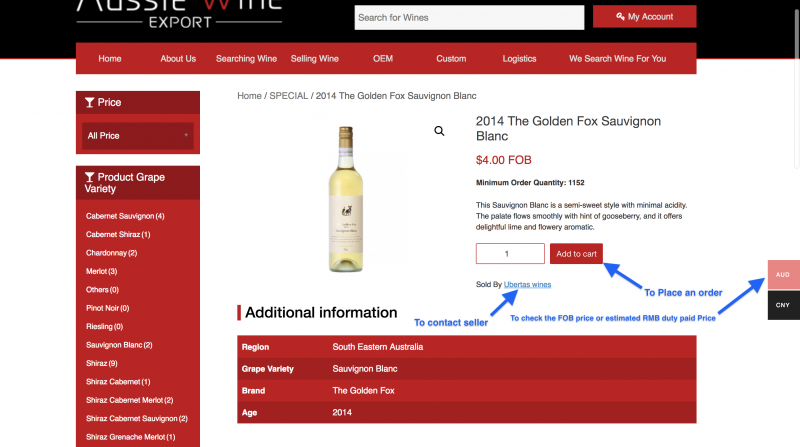Switch currency to CNY
The width and height of the screenshot is (800, 447).
click(783, 305)
